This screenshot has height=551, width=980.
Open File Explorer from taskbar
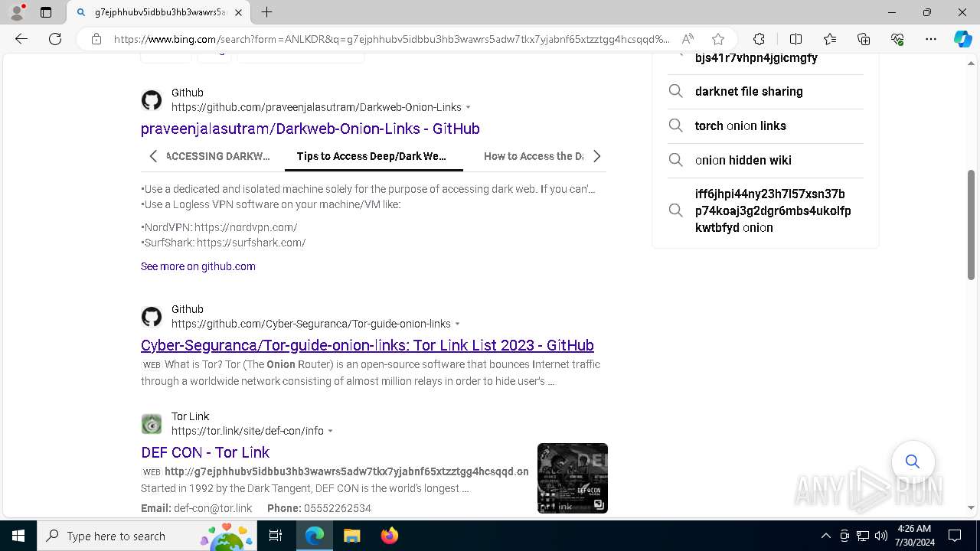(351, 536)
